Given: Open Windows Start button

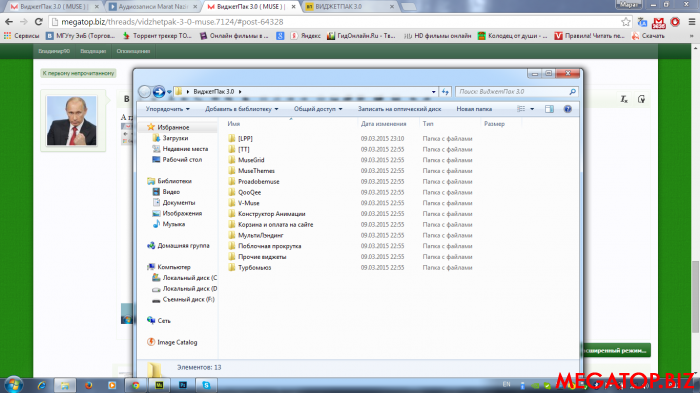Looking at the screenshot, I should coord(13,385).
